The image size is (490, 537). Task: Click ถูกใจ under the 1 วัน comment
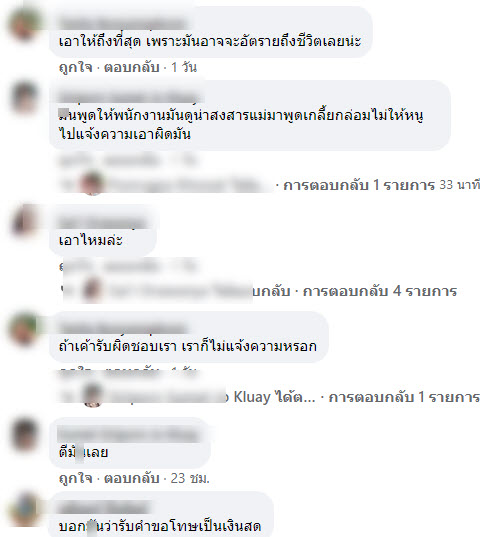point(75,67)
